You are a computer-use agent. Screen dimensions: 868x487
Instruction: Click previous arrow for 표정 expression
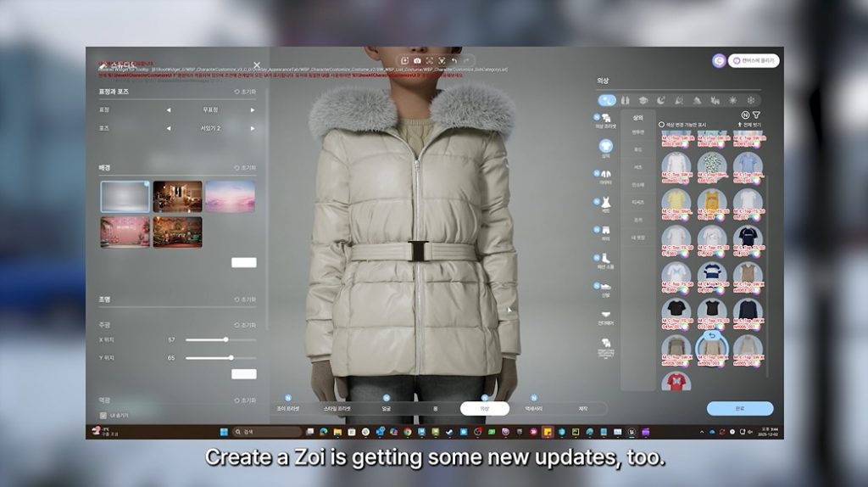pyautogui.click(x=169, y=110)
